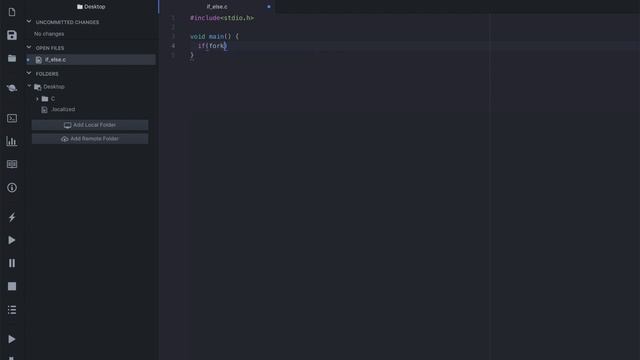
Task: Click the open book icon
Action: tap(12, 164)
